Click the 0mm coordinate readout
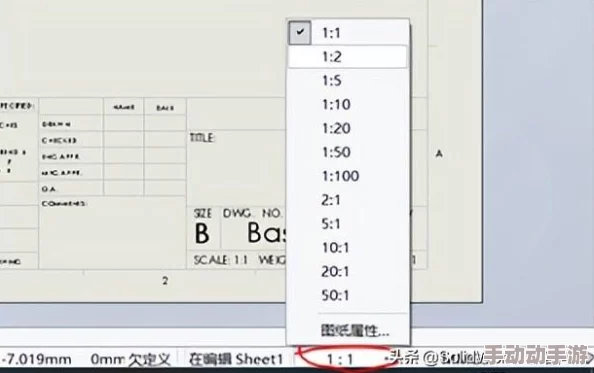Image resolution: width=594 pixels, height=373 pixels. pos(108,359)
